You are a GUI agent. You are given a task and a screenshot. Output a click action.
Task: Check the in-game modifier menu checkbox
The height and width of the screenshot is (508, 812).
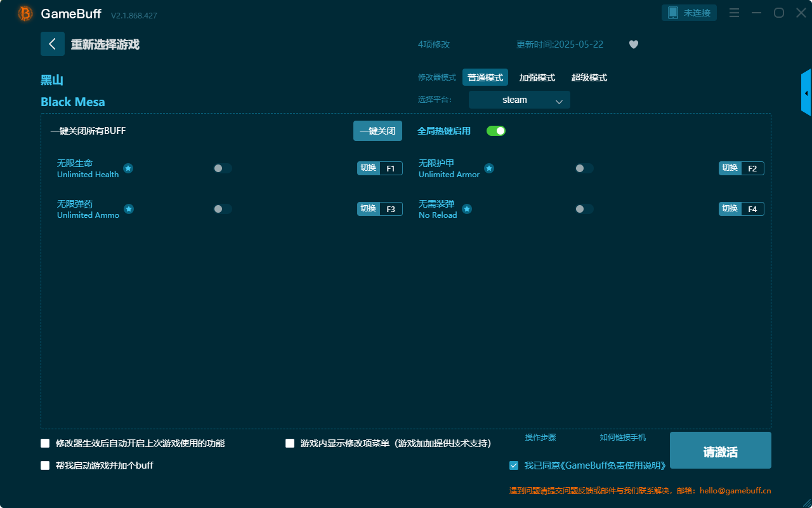coord(290,443)
